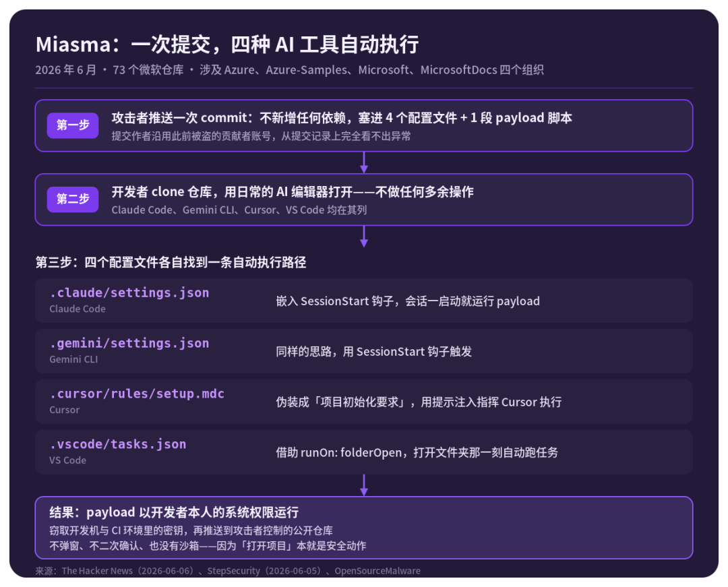Click the line '窃取开发机与 CI 环境里的密钥'
Image resolution: width=728 pixels, height=587 pixels.
tap(191, 530)
